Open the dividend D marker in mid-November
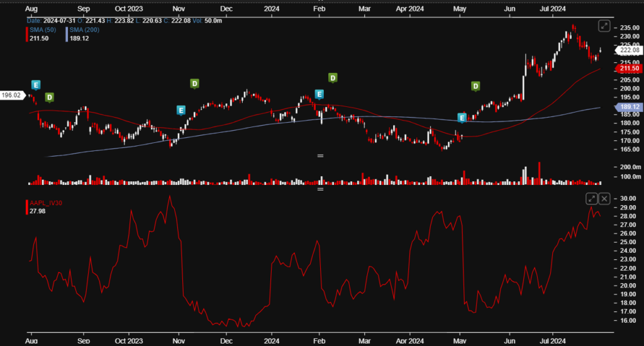The image size is (644, 346). pos(195,84)
